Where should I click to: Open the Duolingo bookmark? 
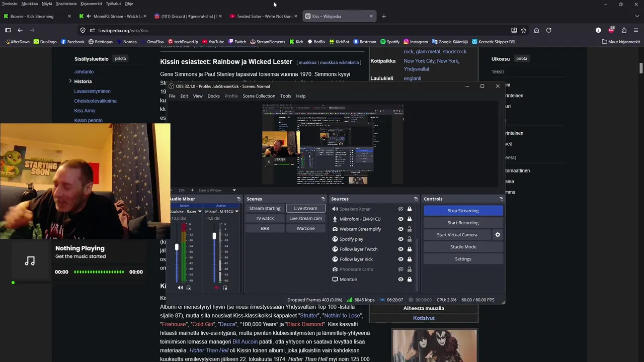(45, 42)
